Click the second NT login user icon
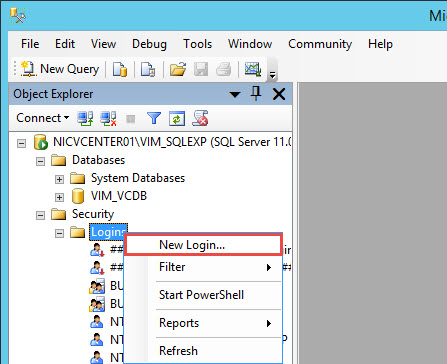This screenshot has height=364, width=447. tap(97, 340)
